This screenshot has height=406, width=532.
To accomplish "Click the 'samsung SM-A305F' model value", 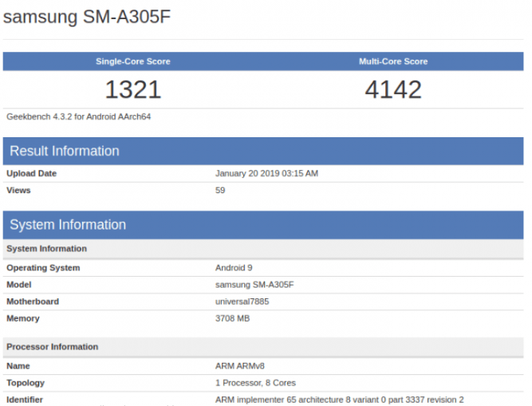I will [x=254, y=285].
